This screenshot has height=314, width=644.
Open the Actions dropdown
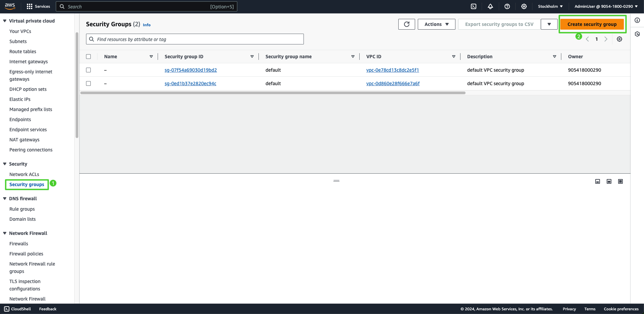tap(436, 24)
